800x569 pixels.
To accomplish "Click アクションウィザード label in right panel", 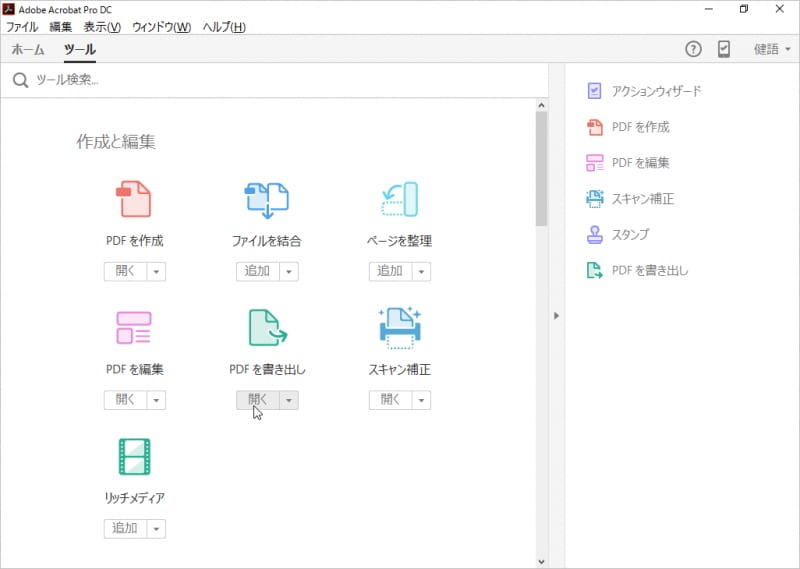I will (x=657, y=91).
